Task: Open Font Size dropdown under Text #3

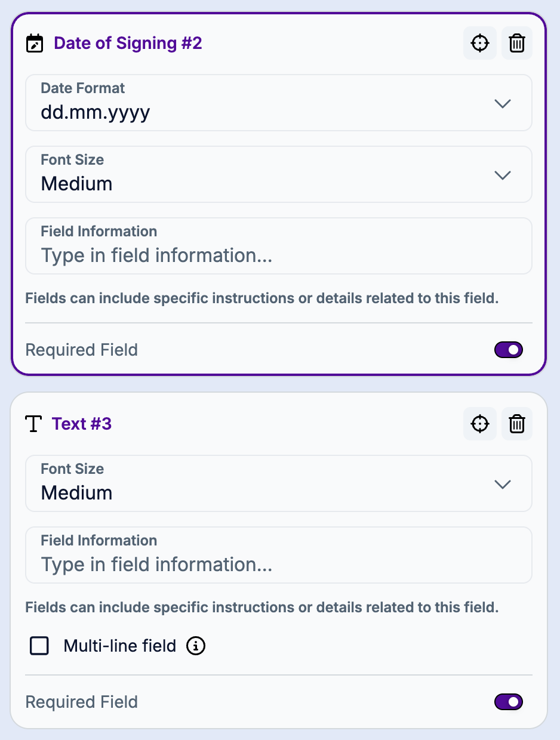Action: tap(503, 484)
